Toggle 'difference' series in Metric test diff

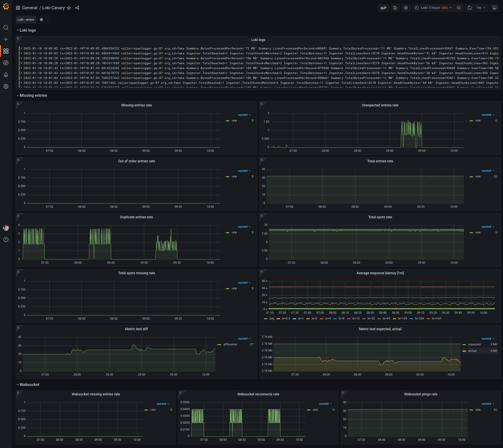tap(230, 344)
